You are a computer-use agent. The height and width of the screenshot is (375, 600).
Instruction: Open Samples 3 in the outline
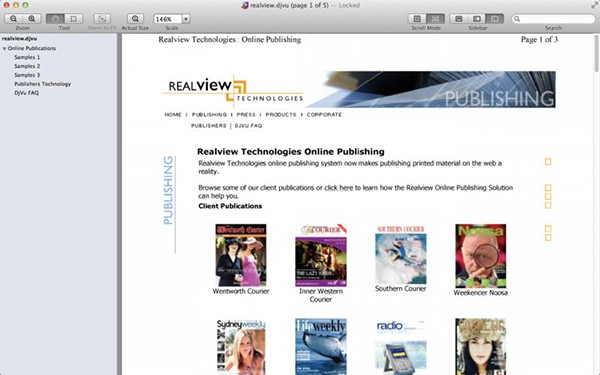(x=27, y=75)
